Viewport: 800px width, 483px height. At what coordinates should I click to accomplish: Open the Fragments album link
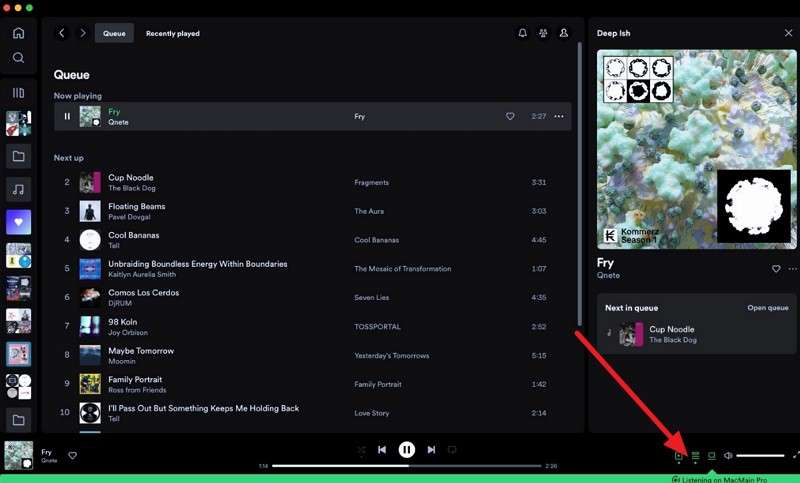pyautogui.click(x=371, y=182)
